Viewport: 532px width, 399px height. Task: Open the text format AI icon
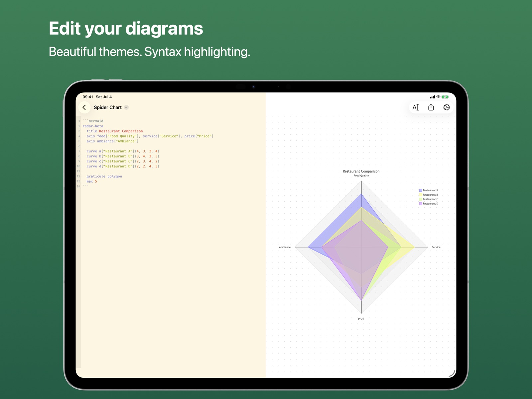tap(416, 107)
